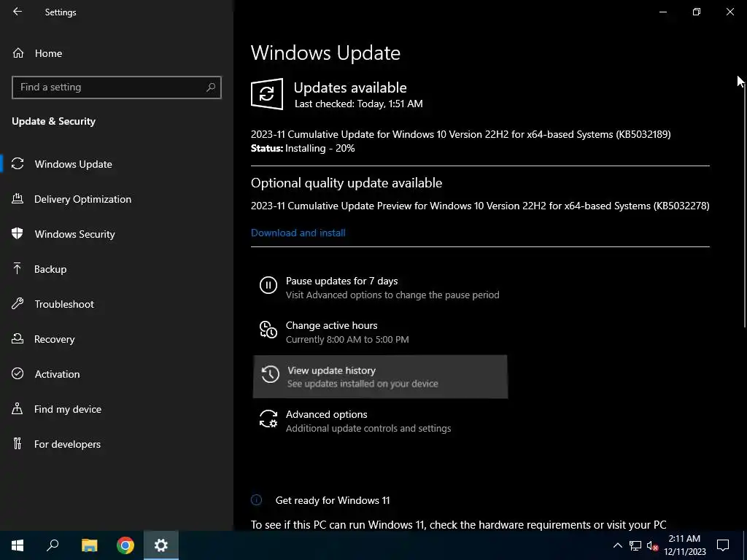The height and width of the screenshot is (560, 747).
Task: Click Download and install link
Action: [298, 233]
